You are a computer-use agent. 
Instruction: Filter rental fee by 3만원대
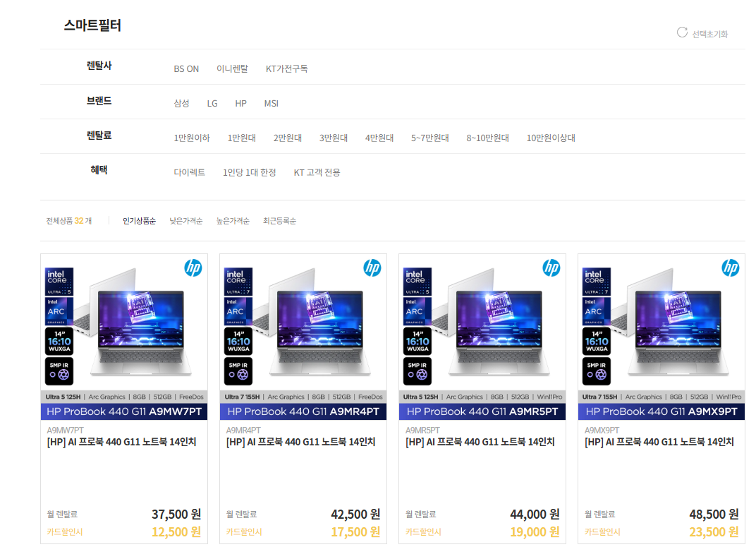[333, 138]
